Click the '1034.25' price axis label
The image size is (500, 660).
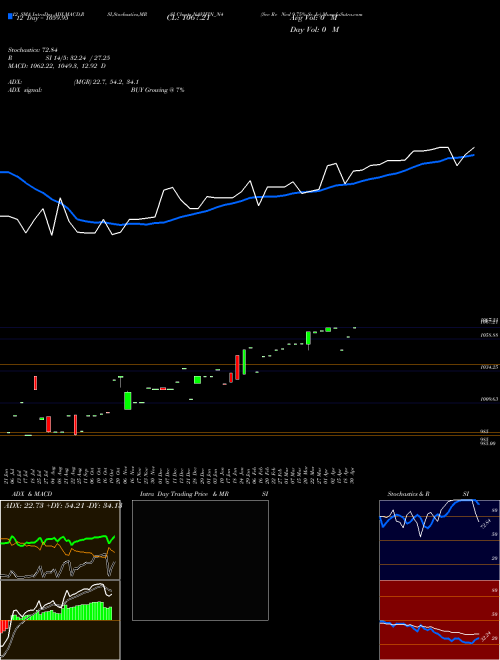[489, 367]
